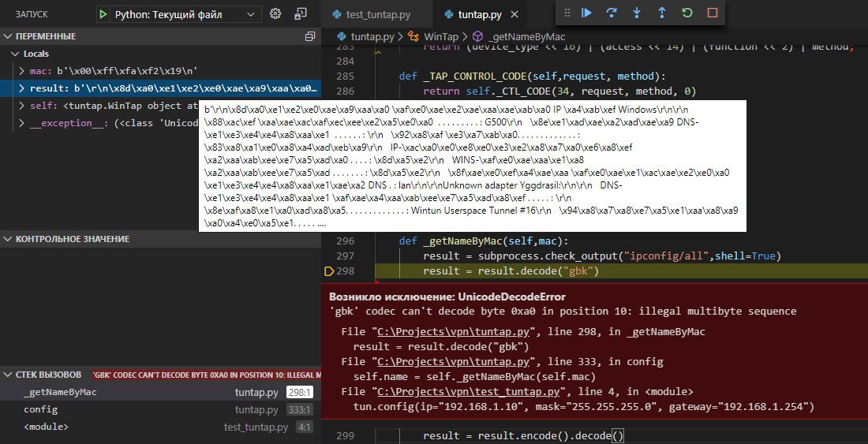The height and width of the screenshot is (444, 868).
Task: Open tuntap.py line 333 traceback link
Action: tap(454, 362)
